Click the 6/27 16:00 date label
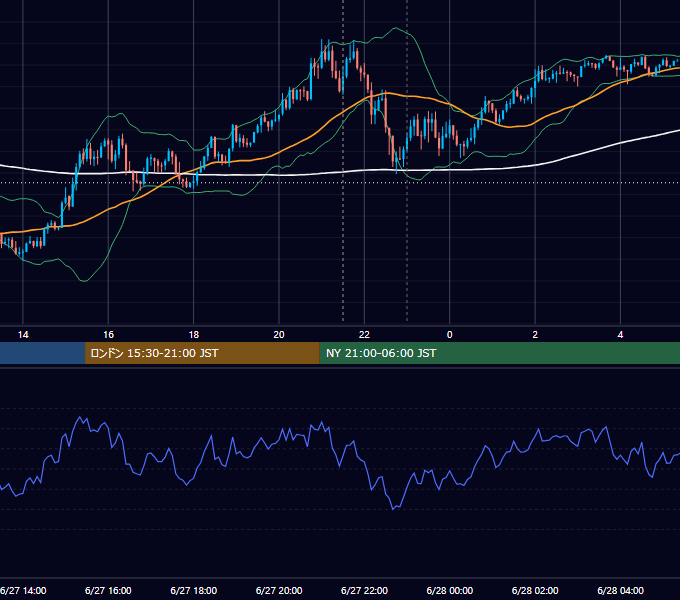The height and width of the screenshot is (600, 680). 108,590
